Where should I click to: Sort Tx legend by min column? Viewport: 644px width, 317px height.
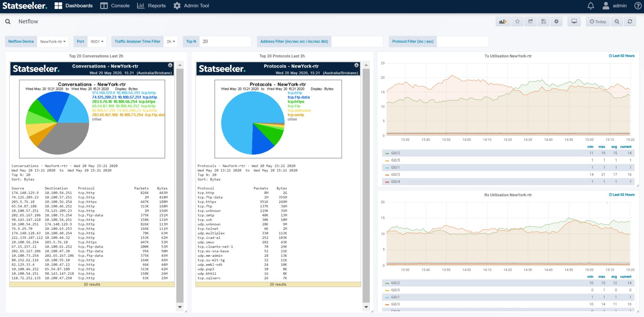click(x=590, y=147)
